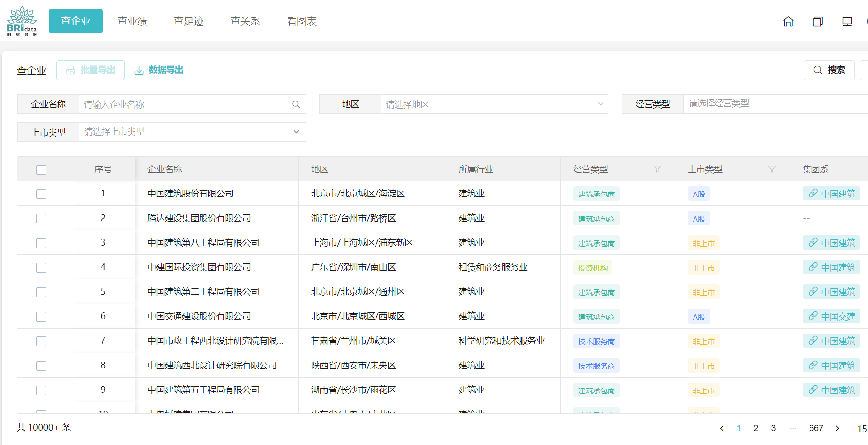868x445 pixels.
Task: Select row 中建国际投资集团有限公司 checkbox
Action: (x=41, y=268)
